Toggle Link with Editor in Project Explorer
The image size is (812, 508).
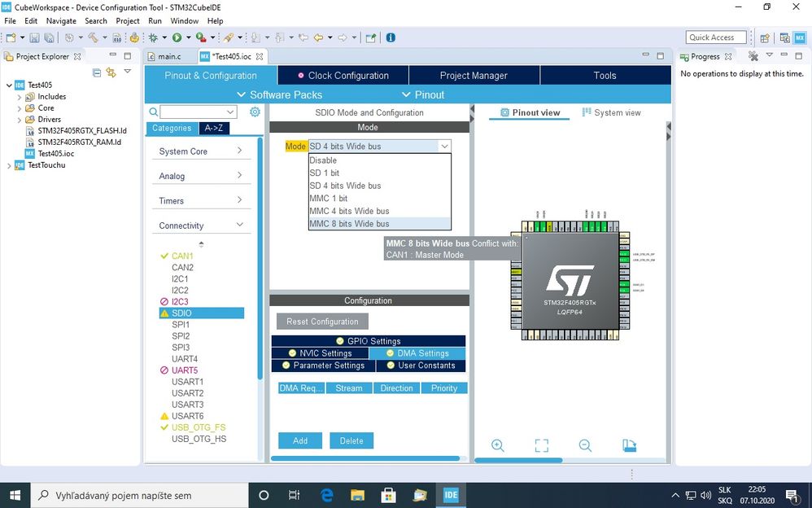[111, 72]
